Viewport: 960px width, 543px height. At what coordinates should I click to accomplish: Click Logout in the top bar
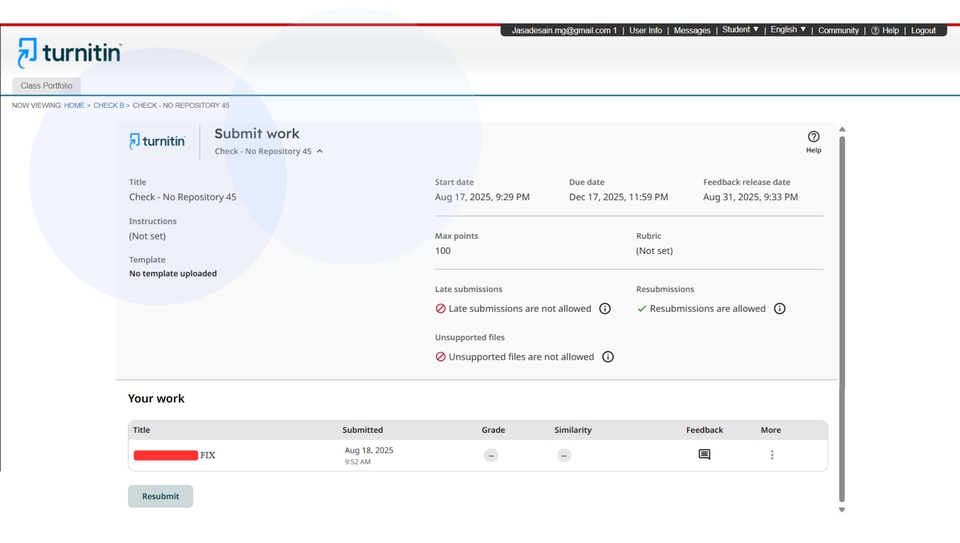[923, 30]
